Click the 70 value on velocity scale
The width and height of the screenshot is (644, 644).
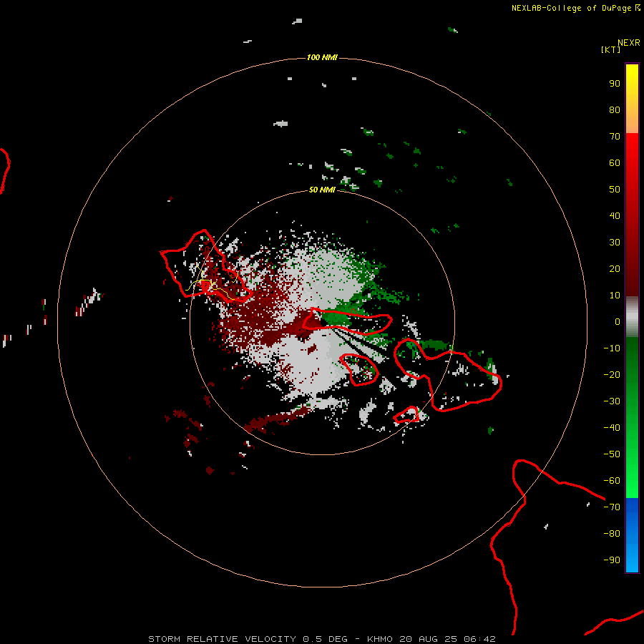[x=615, y=137]
